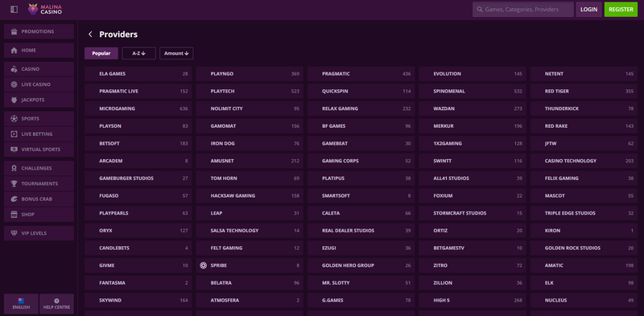Open QUICKSPIN provider tile
This screenshot has width=644, height=316.
coord(361,91)
